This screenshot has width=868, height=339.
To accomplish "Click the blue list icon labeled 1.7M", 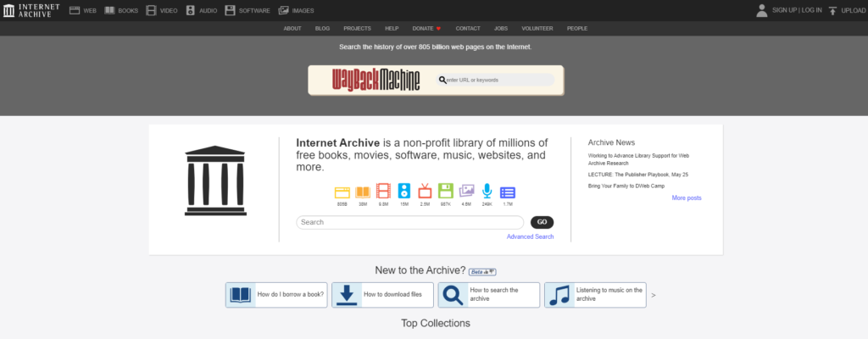I will click(508, 192).
